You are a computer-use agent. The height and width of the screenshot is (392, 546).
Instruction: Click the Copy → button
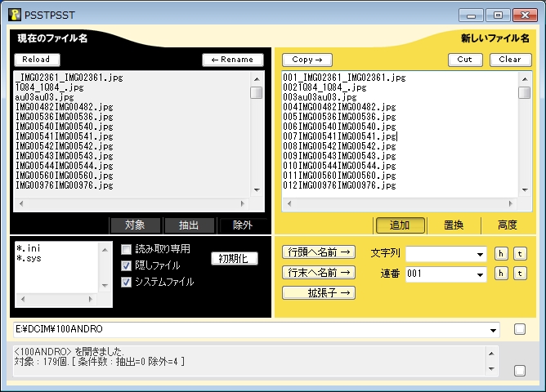point(307,60)
